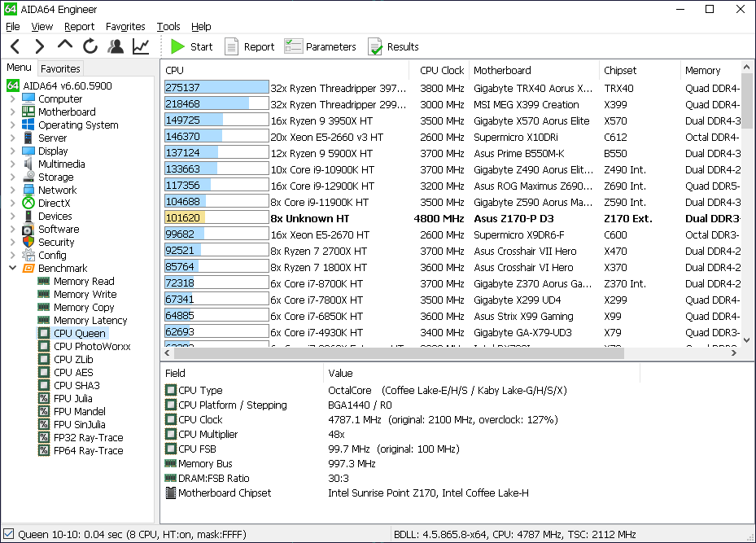Expand the Computer tree node

point(12,99)
